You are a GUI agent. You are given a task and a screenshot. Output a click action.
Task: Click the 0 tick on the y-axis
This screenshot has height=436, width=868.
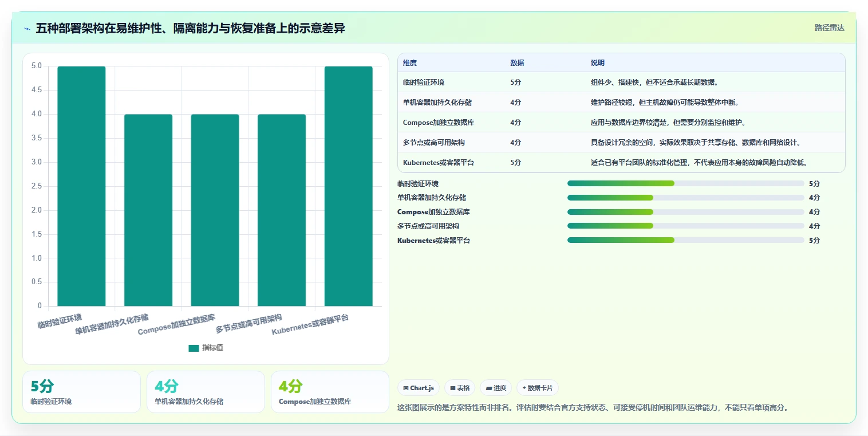coord(40,306)
